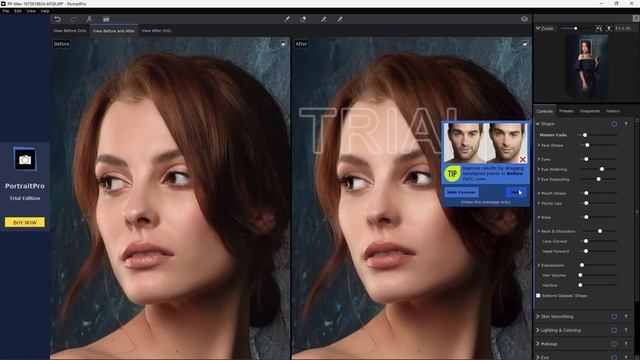Viewport: 640px width, 360px height.
Task: Toggle the Makeup section circle
Action: (x=614, y=344)
